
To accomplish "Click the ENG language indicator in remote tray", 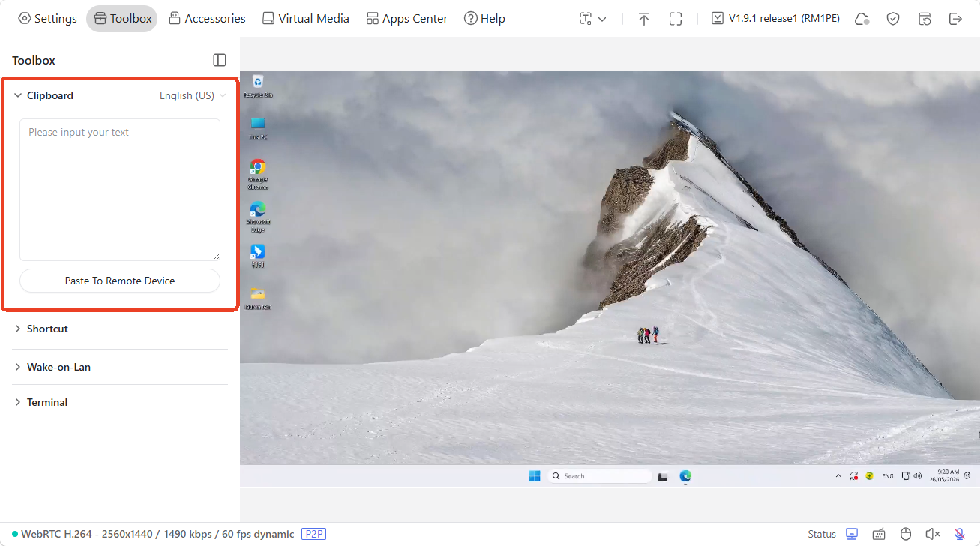I will (x=888, y=476).
